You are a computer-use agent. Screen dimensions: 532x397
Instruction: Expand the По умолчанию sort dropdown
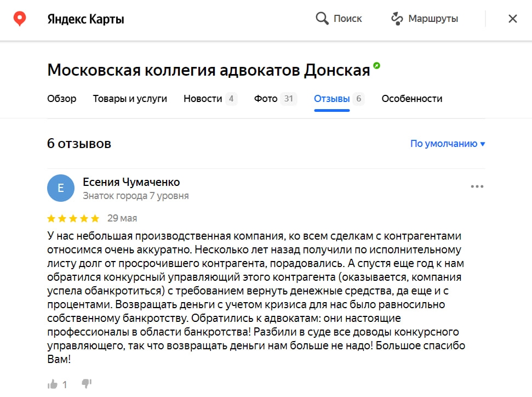pyautogui.click(x=448, y=144)
